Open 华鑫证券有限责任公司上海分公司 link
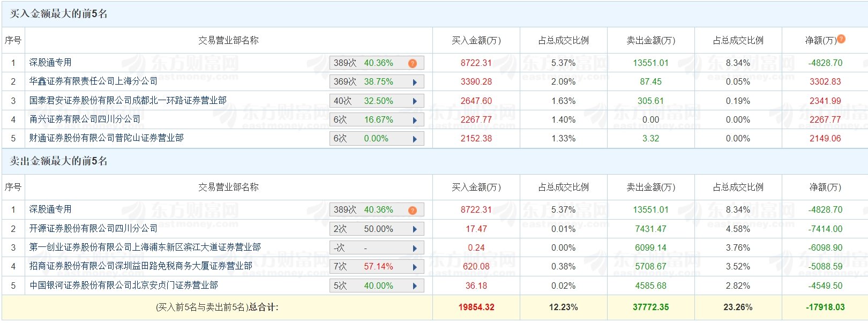This screenshot has height=323, width=868. tap(93, 81)
